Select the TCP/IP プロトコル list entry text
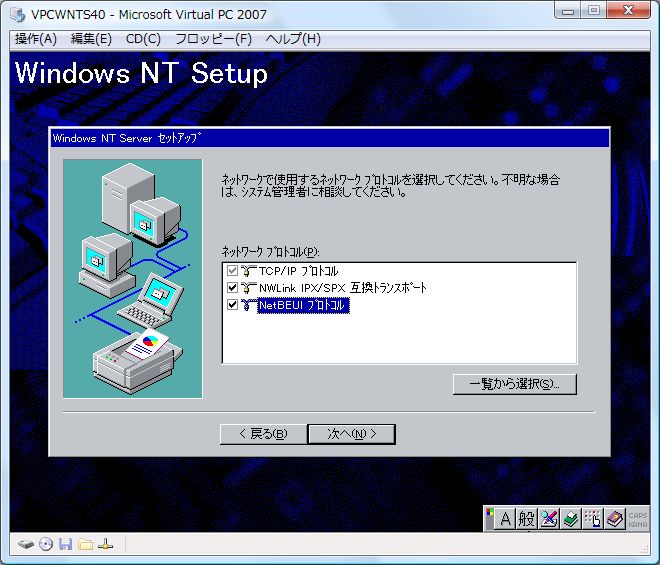660x565 pixels. [x=298, y=271]
